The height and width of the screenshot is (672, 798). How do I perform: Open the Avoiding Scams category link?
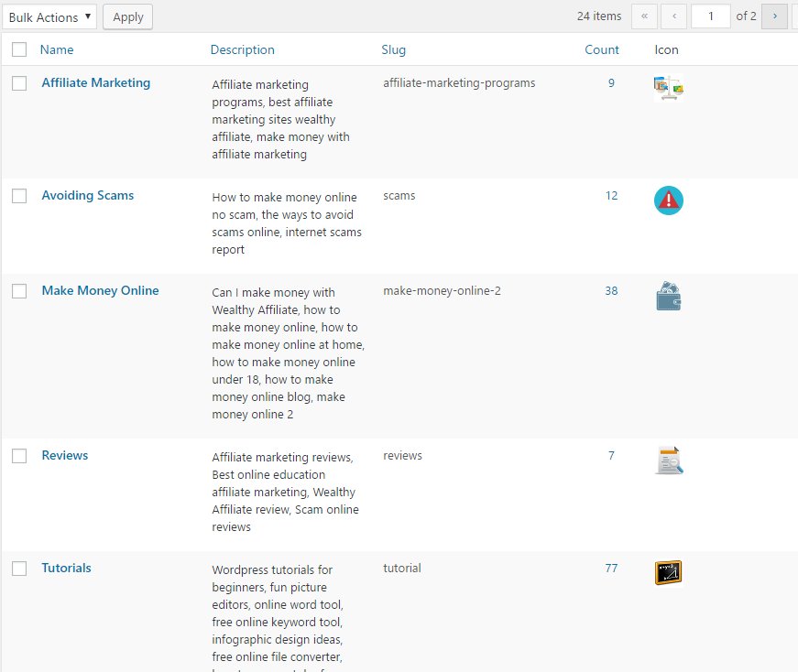87,195
